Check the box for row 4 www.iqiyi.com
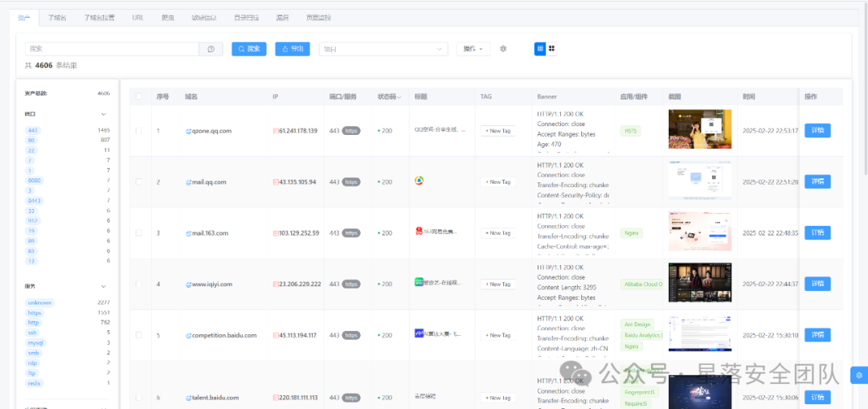 coord(139,284)
